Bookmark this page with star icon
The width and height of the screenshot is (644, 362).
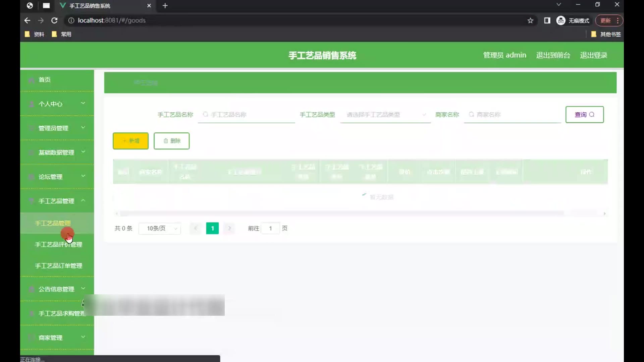[530, 20]
